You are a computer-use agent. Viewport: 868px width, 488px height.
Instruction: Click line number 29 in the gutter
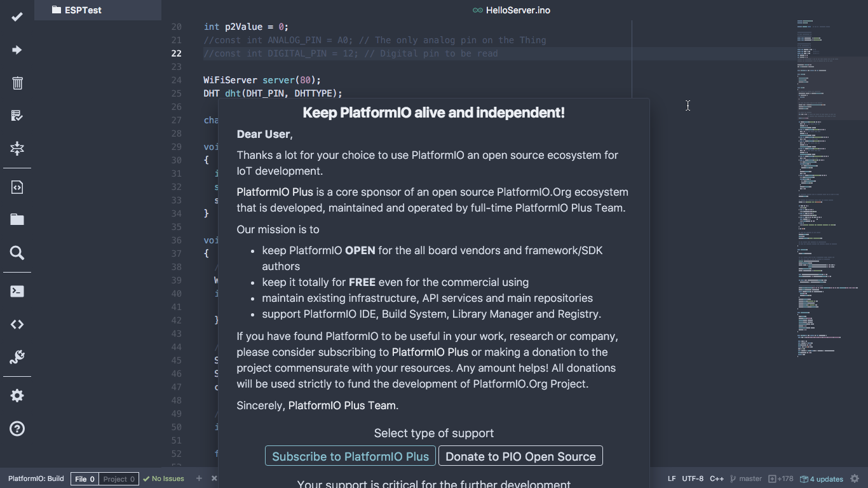176,147
